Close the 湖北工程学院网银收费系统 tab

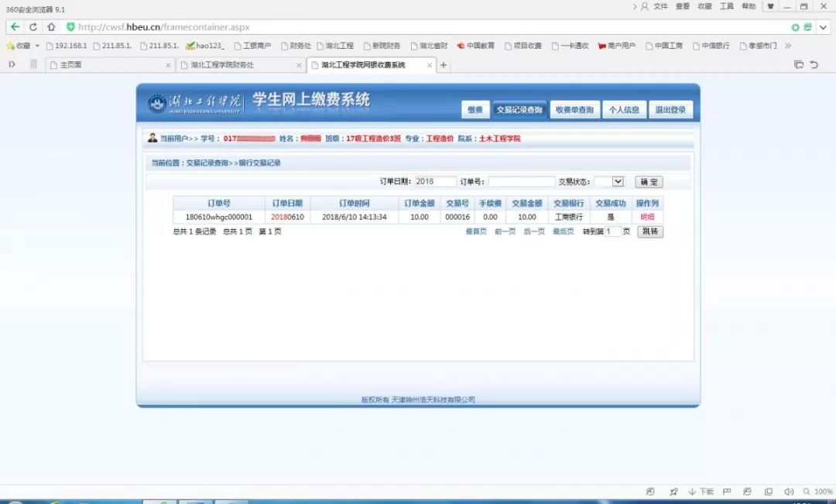429,65
